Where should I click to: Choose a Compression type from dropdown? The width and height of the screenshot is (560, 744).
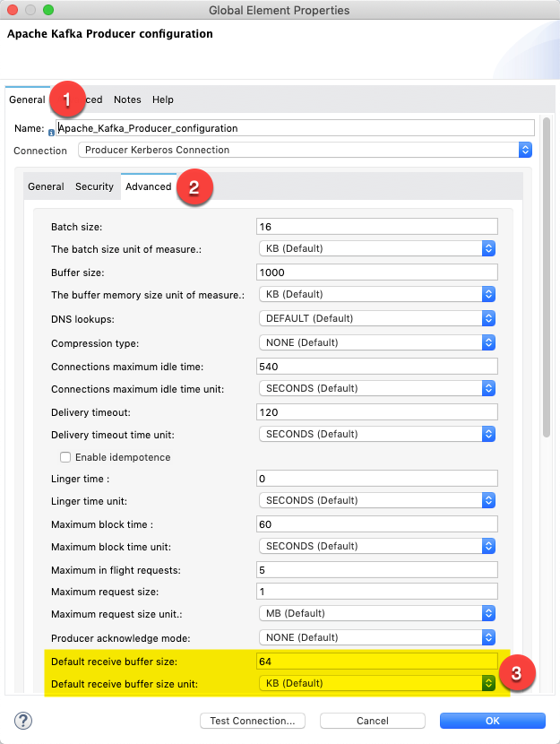click(x=377, y=342)
